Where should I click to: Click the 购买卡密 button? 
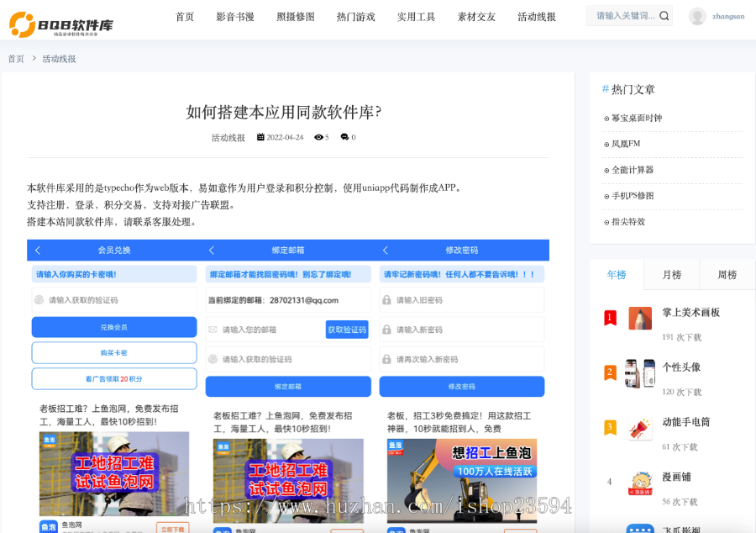(114, 352)
